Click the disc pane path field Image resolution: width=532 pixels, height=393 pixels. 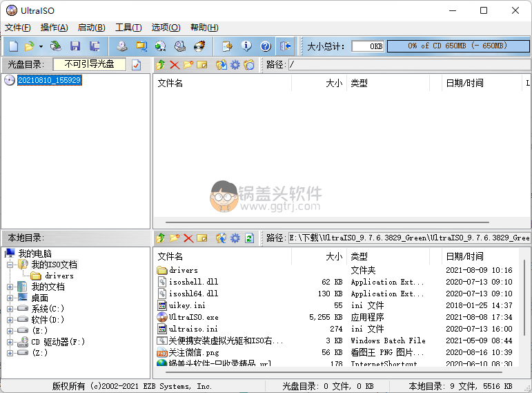pyautogui.click(x=410, y=64)
